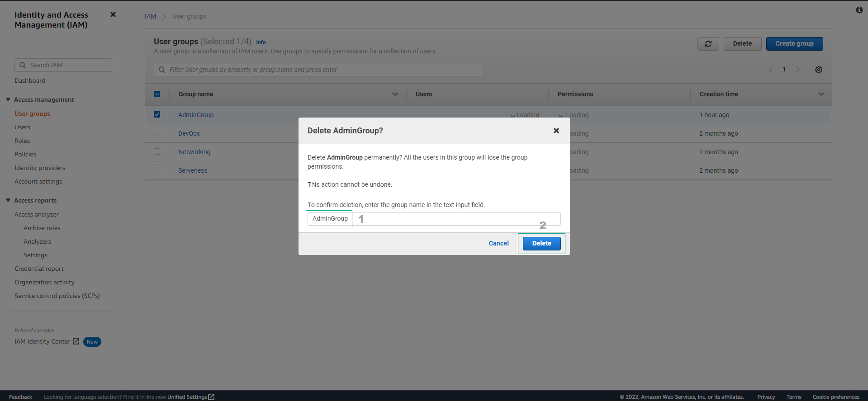Select User groups in sidebar
This screenshot has height=401, width=868.
coord(32,113)
